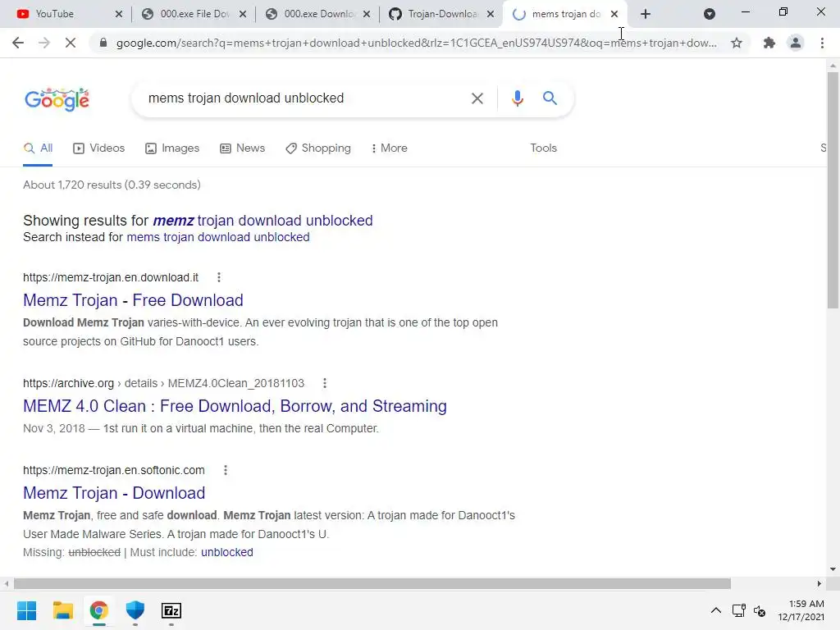Open the Chrome extensions puzzle icon
Image resolution: width=840 pixels, height=630 pixels.
coord(769,43)
